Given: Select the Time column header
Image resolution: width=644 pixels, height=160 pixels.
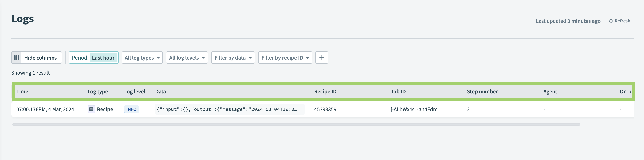Looking at the screenshot, I should [22, 92].
